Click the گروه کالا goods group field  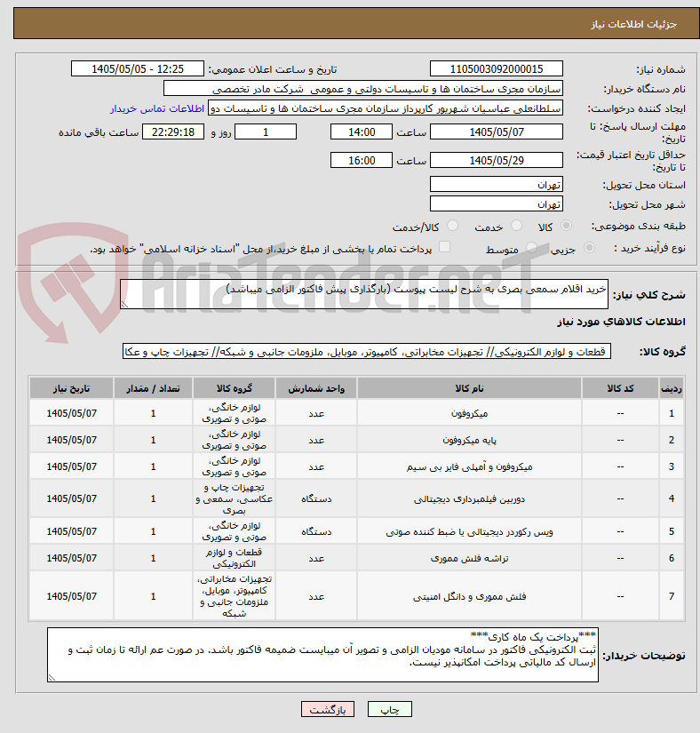pos(367,352)
